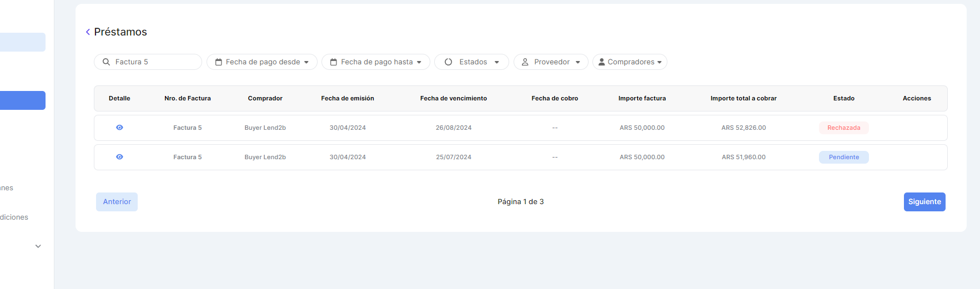Expand the Proveedor dropdown arrow
Screen dimensions: 980x289
tap(578, 62)
